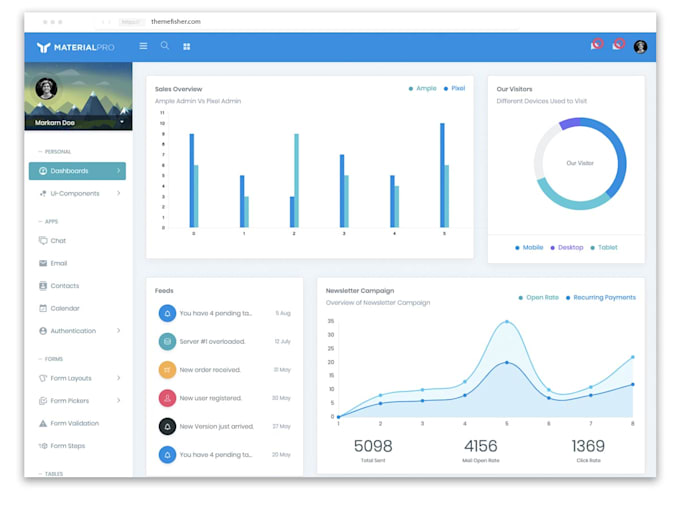Open the mail notification icon in header
Viewport: 680px width, 510px height.
pyautogui.click(x=618, y=45)
